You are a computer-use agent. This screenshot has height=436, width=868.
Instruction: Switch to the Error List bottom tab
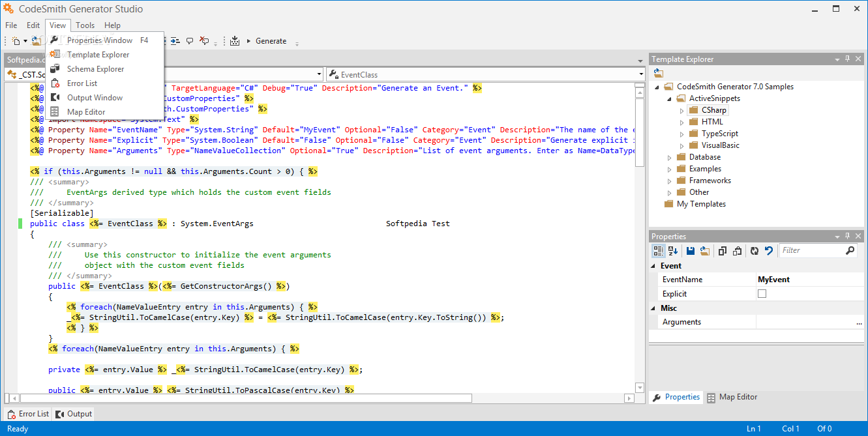pos(28,414)
